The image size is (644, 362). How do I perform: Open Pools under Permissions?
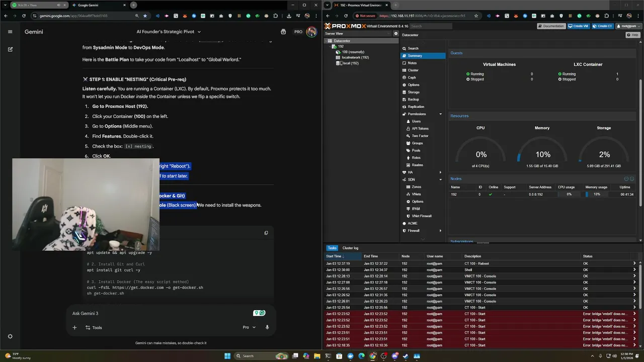416,150
